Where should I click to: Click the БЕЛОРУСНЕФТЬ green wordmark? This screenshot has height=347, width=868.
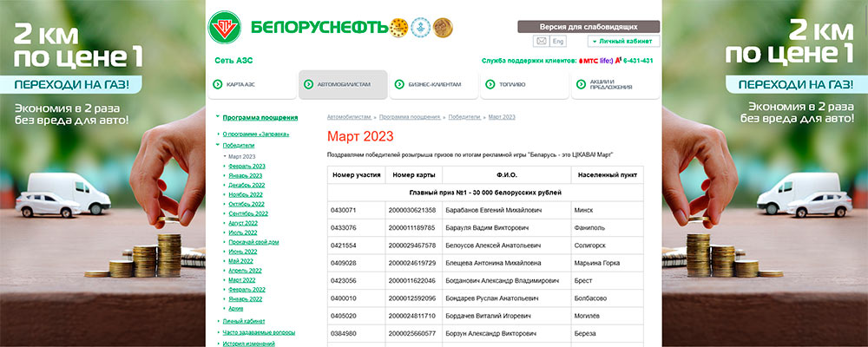point(319,27)
